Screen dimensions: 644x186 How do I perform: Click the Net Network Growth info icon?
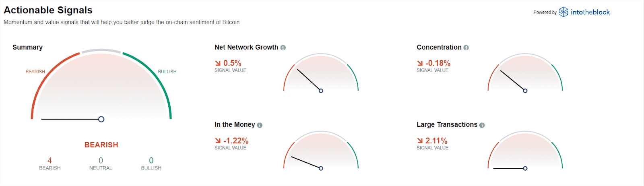pyautogui.click(x=283, y=48)
